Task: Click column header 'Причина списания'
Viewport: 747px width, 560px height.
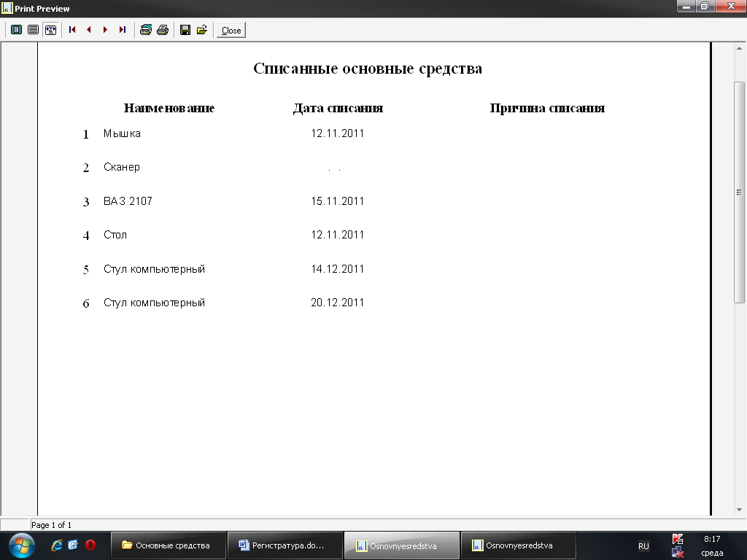Action: point(547,108)
